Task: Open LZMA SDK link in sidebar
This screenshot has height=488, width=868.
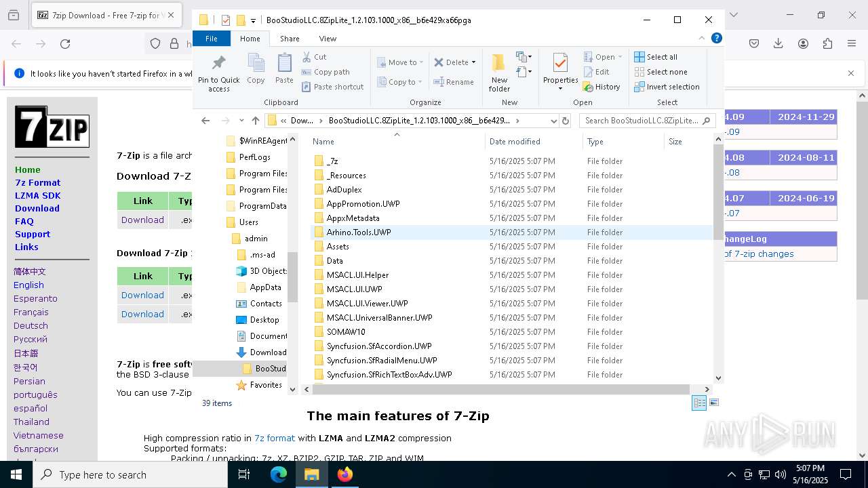Action: [38, 196]
